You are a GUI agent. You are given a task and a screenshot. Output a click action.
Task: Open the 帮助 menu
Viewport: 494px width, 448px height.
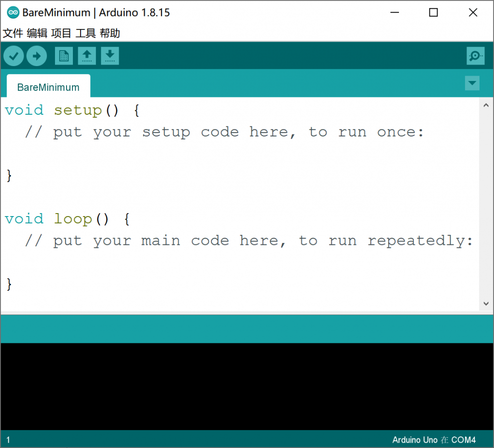coord(110,33)
